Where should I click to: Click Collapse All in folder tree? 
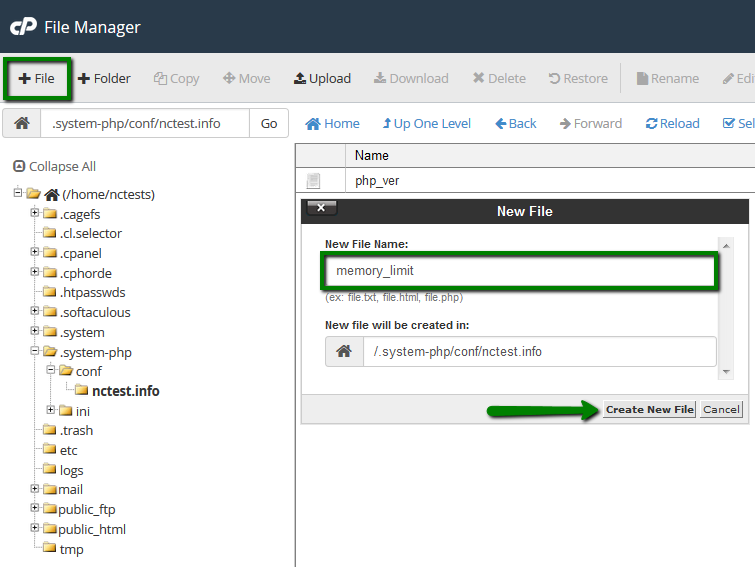54,167
